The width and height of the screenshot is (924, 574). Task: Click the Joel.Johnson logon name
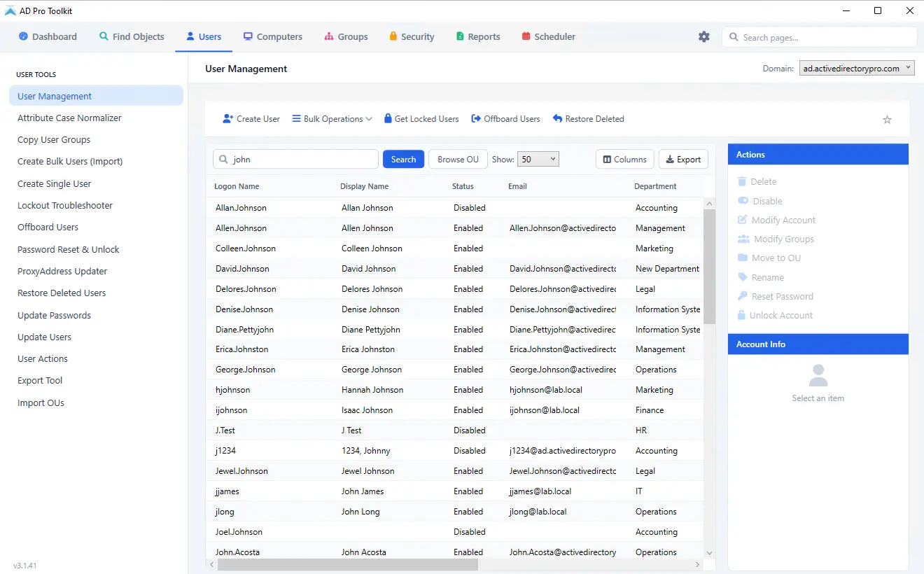tap(239, 532)
